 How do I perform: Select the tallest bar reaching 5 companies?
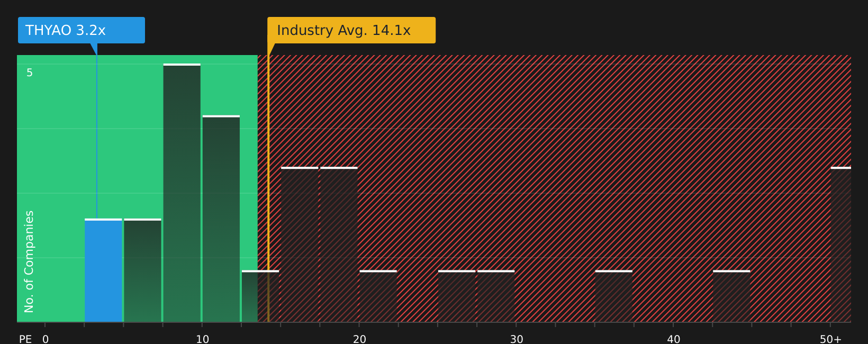182,193
